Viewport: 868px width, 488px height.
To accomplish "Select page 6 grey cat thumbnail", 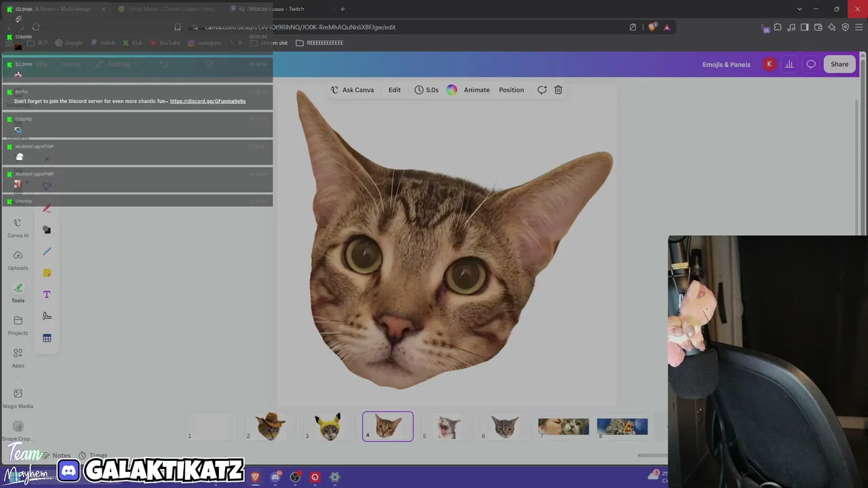I will click(x=505, y=426).
